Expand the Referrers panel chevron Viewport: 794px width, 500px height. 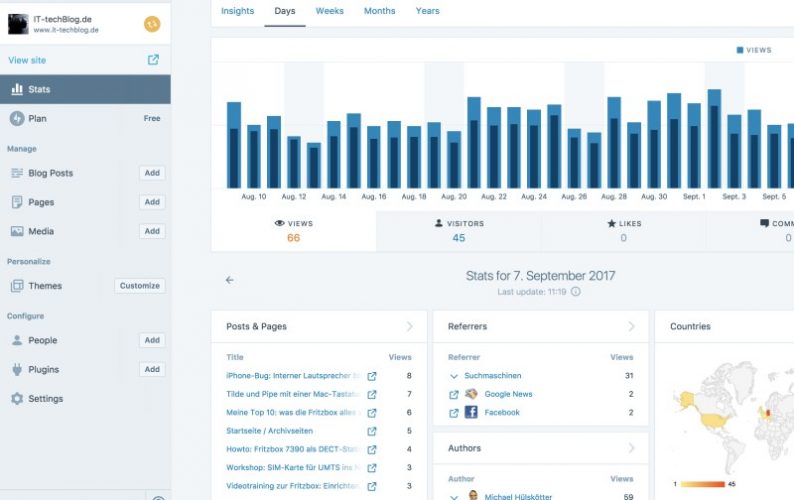click(631, 327)
